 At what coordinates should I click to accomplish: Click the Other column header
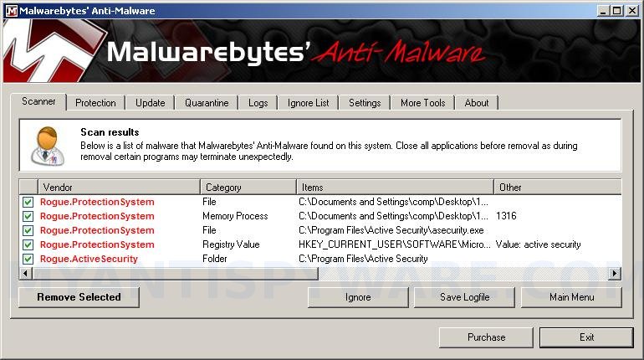click(x=558, y=188)
